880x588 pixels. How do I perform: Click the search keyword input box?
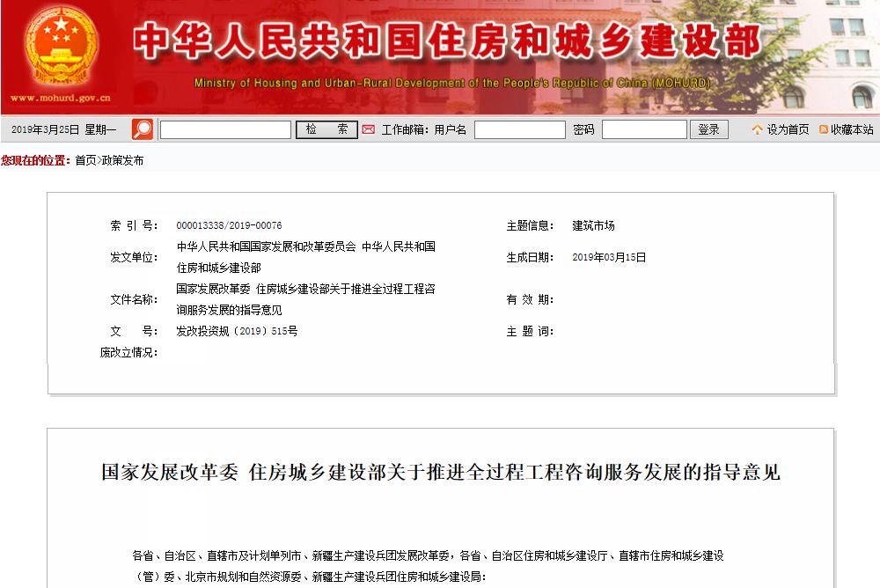(x=225, y=129)
